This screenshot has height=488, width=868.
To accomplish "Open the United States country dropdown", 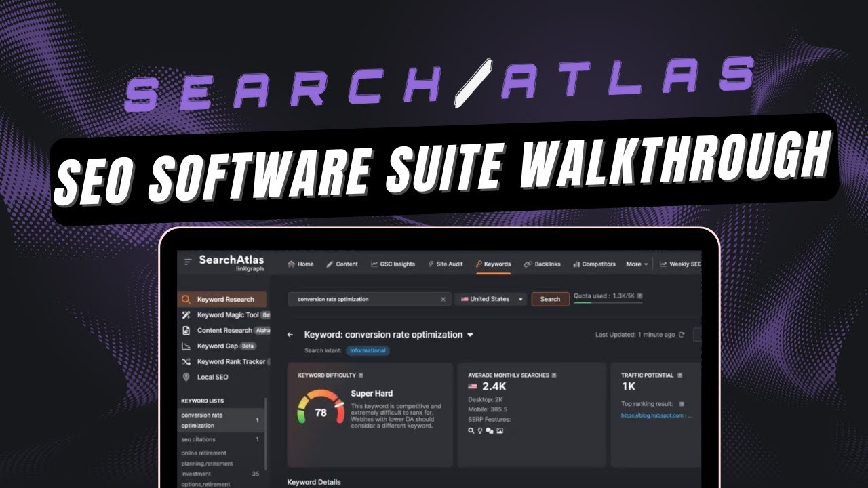I will coord(490,299).
